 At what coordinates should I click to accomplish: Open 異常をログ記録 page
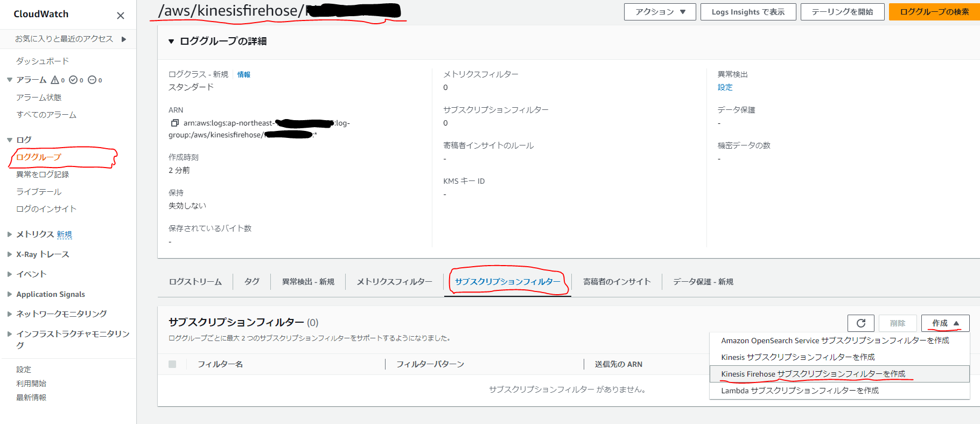(x=43, y=175)
